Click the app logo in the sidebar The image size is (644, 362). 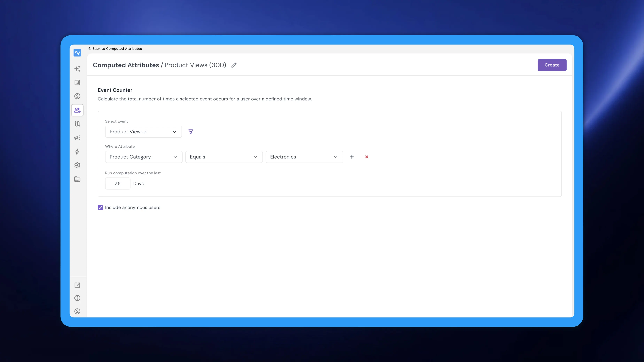77,53
